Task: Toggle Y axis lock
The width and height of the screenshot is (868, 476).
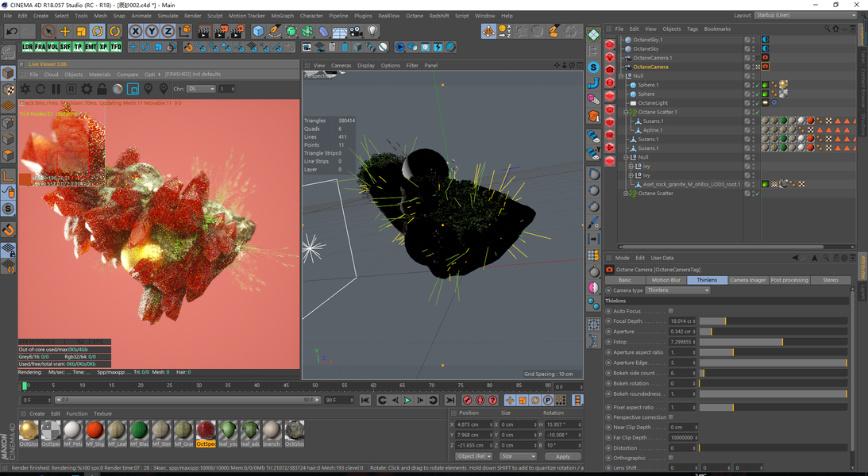Action: pyautogui.click(x=152, y=32)
